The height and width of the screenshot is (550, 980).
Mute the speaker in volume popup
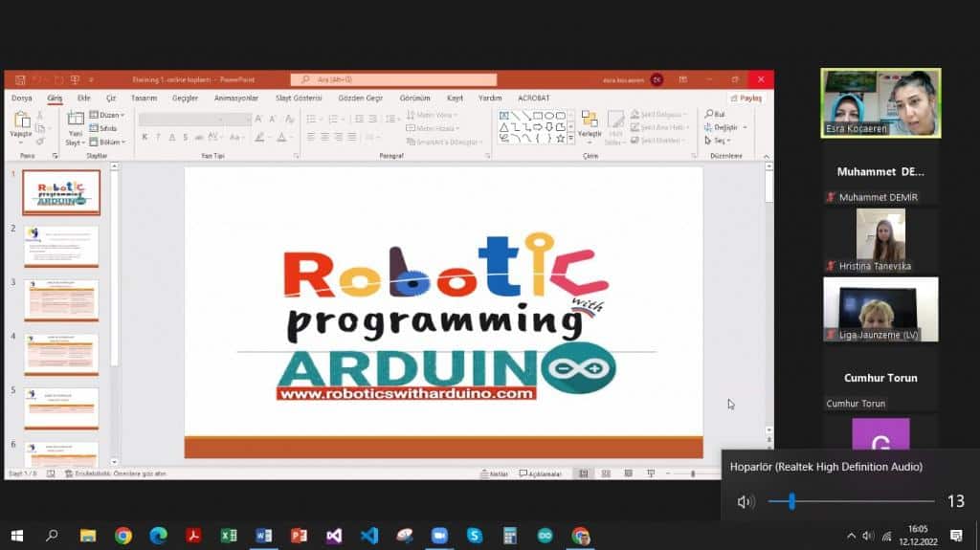point(746,501)
